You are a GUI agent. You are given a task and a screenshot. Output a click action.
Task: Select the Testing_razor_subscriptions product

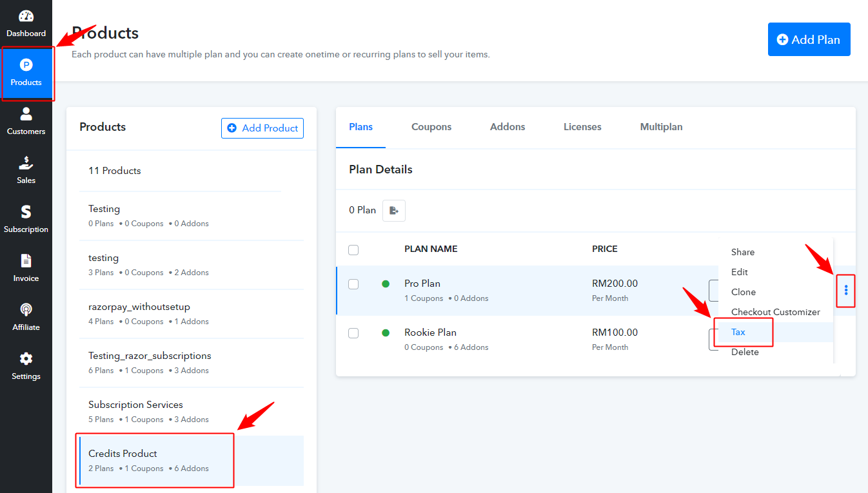point(192,363)
